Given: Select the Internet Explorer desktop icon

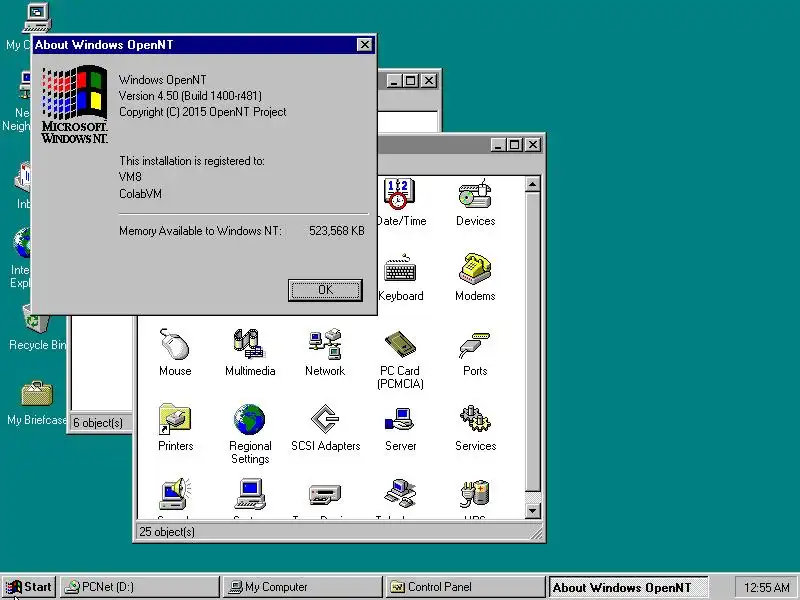Looking at the screenshot, I should 22,243.
